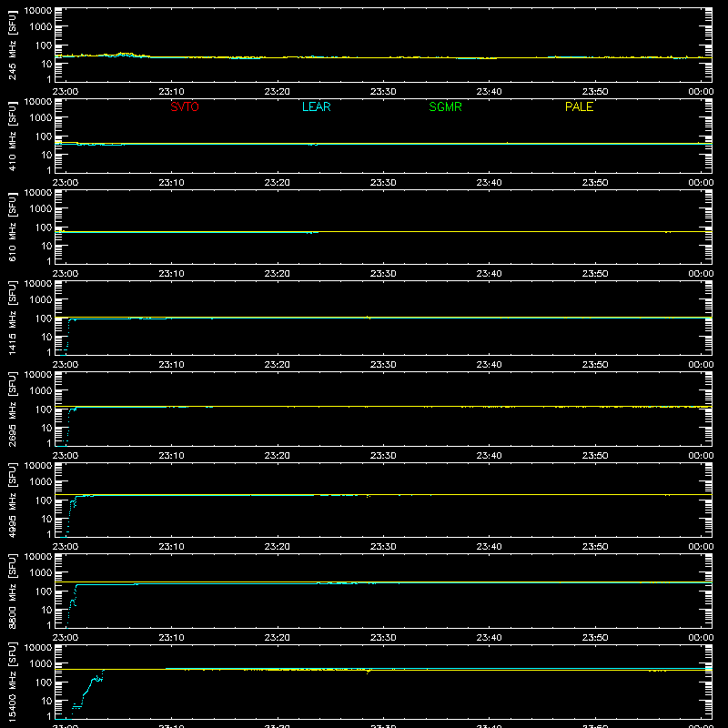
Task: Click 23:10 tick under the 245 MHz plot
Action: coord(171,92)
